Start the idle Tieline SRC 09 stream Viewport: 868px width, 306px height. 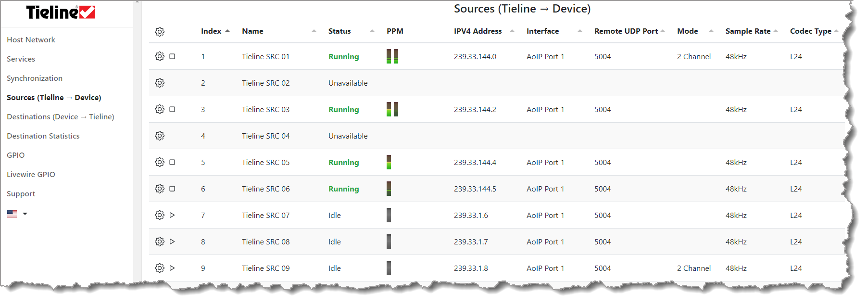coord(172,268)
